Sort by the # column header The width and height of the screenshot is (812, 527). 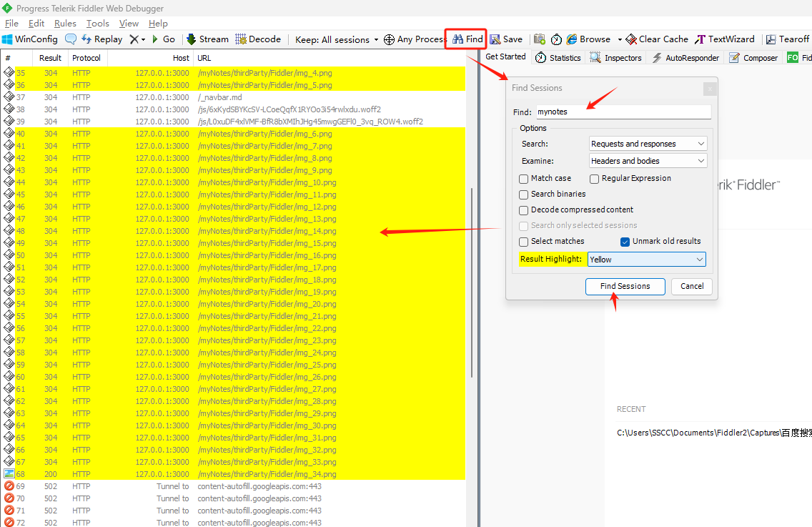pyautogui.click(x=16, y=58)
